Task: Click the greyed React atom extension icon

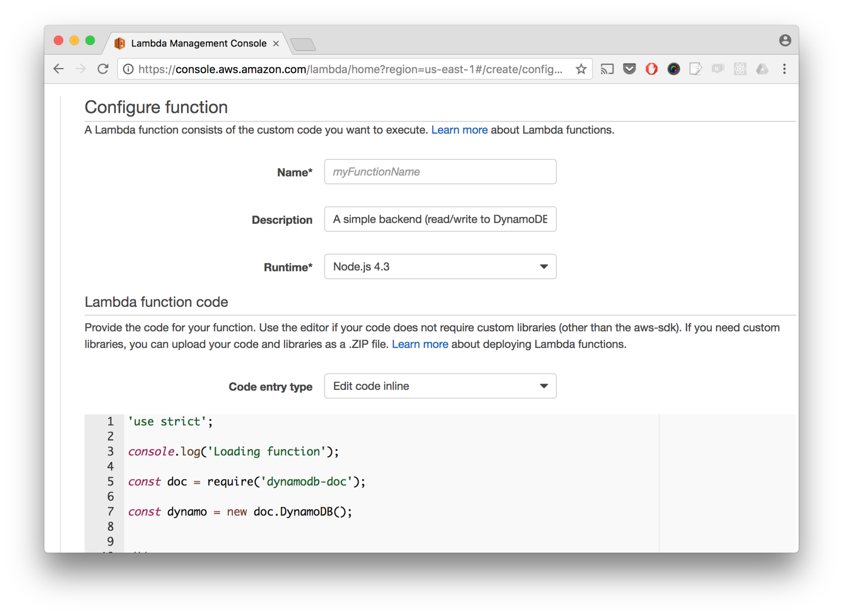Action: (x=740, y=69)
